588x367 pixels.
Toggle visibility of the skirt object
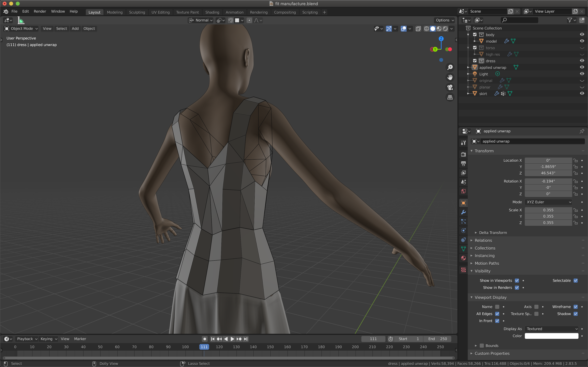point(582,93)
